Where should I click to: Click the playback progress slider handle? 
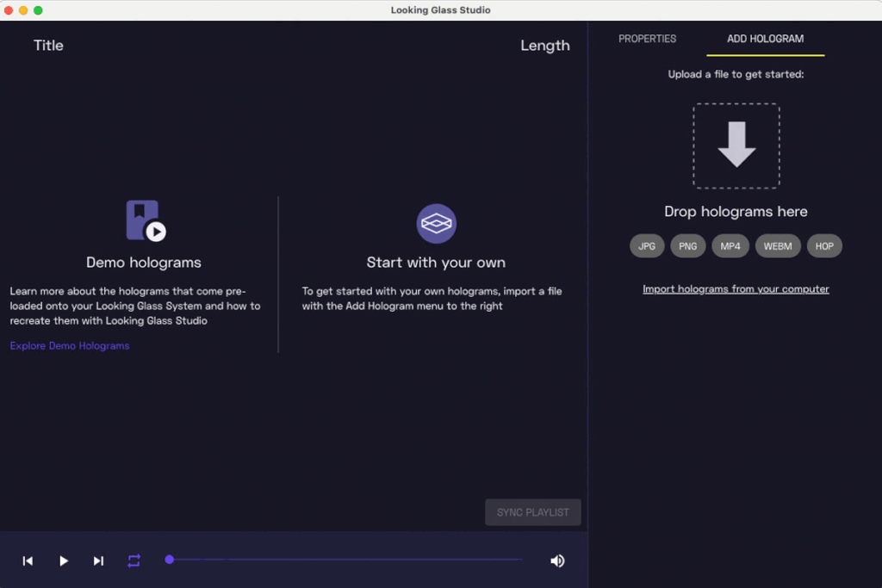pyautogui.click(x=170, y=560)
